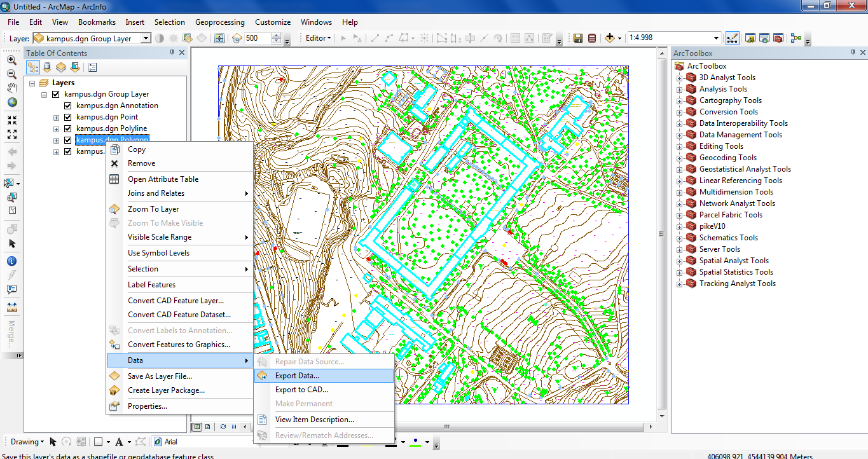Choose the Select Elements arrow tool
The width and height of the screenshot is (868, 459).
pyautogui.click(x=11, y=243)
